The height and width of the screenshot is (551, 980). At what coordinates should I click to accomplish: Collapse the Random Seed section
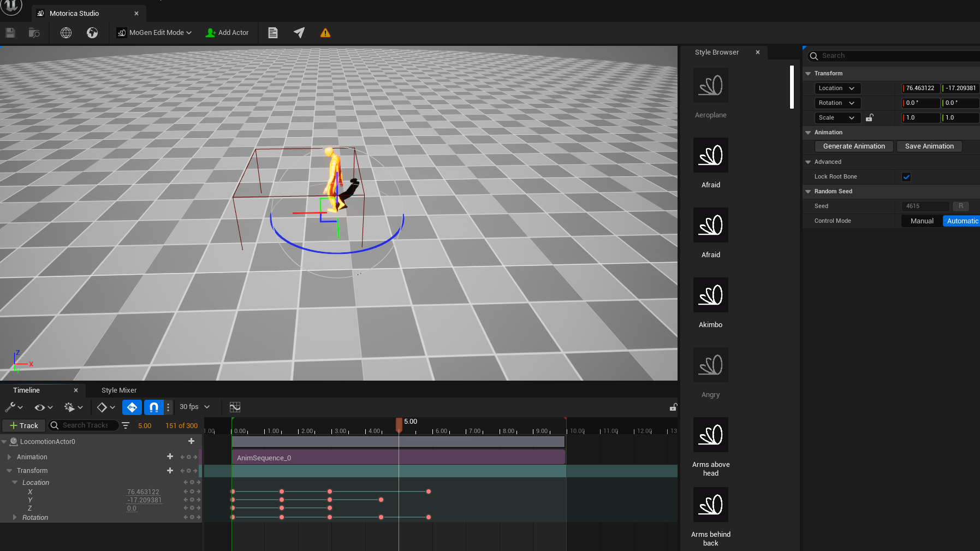point(808,191)
